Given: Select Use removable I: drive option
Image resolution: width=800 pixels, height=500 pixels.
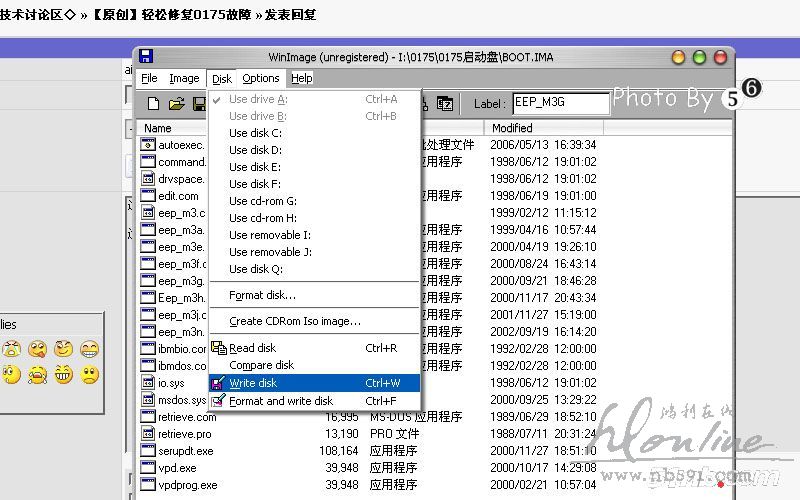Looking at the screenshot, I should point(270,235).
